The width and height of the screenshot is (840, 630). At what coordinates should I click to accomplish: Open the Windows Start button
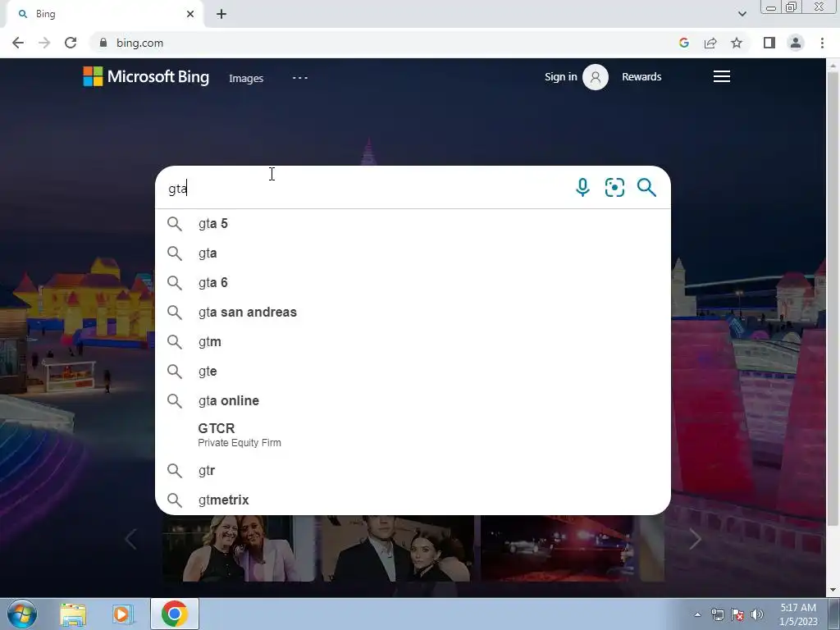click(x=22, y=614)
